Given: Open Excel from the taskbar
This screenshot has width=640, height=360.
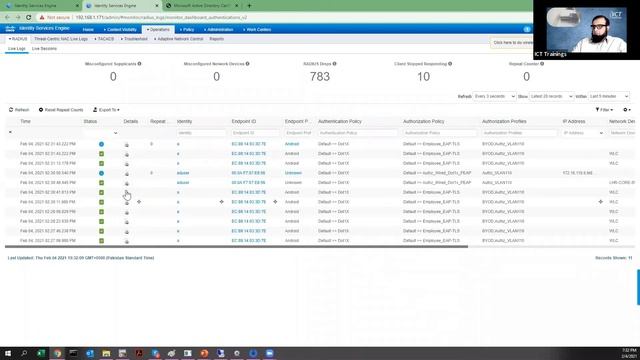Looking at the screenshot, I should [x=41, y=353].
